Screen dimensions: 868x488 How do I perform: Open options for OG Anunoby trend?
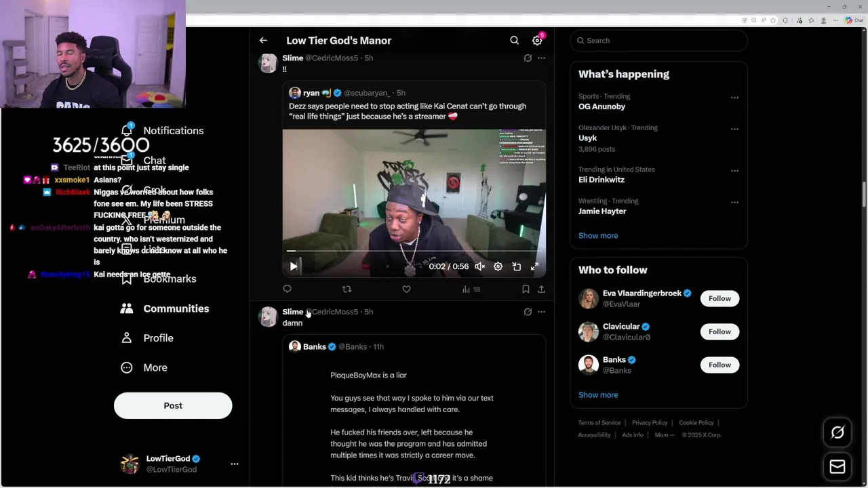pyautogui.click(x=734, y=98)
